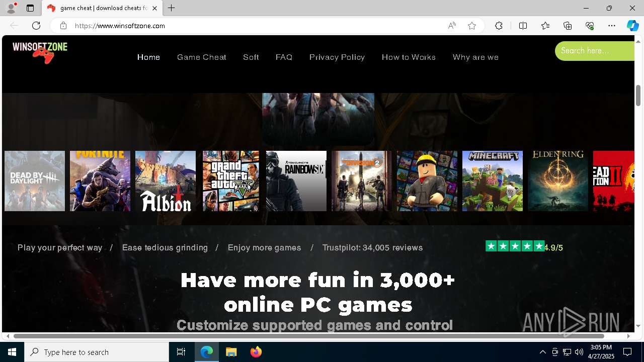Open the notification center icon
Screen dimensions: 644x362
click(627, 352)
